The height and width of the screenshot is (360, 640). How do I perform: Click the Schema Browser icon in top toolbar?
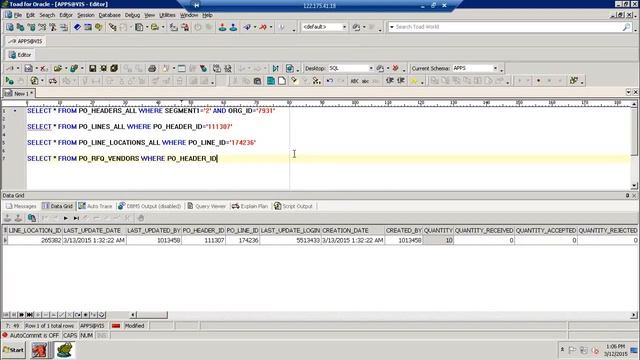[x=20, y=27]
